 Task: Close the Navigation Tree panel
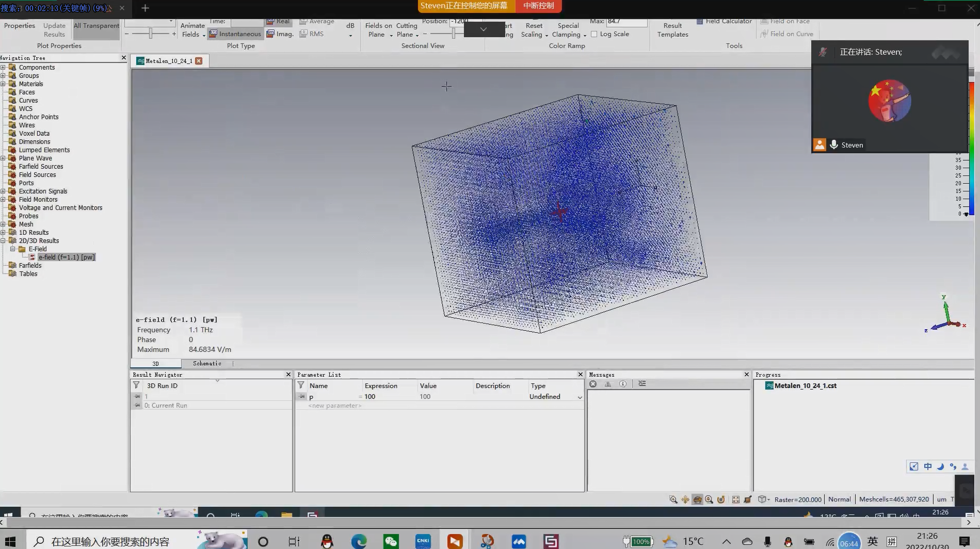(x=123, y=58)
